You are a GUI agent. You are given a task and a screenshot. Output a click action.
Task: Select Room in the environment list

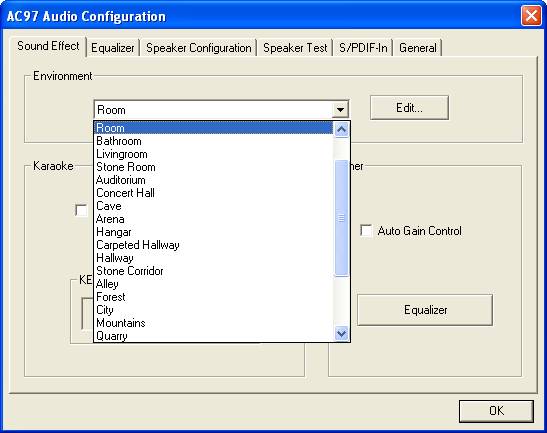coord(214,128)
